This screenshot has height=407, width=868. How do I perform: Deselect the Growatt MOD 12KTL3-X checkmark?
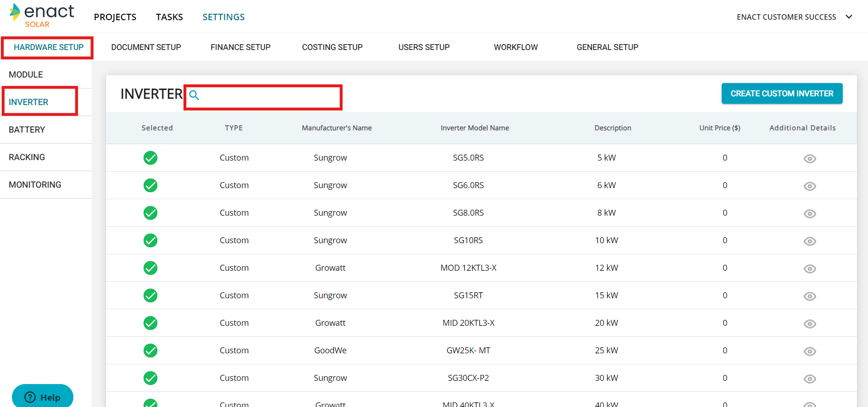pyautogui.click(x=150, y=268)
